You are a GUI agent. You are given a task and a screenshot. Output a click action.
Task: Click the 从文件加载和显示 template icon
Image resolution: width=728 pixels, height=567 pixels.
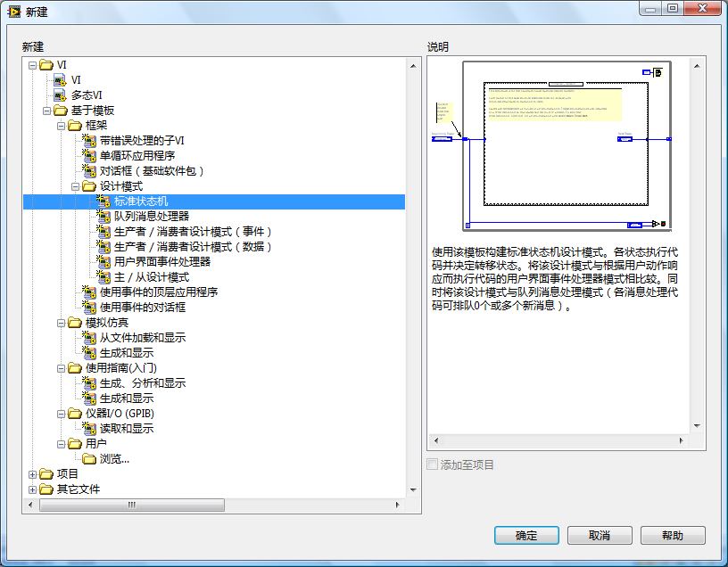coord(89,338)
